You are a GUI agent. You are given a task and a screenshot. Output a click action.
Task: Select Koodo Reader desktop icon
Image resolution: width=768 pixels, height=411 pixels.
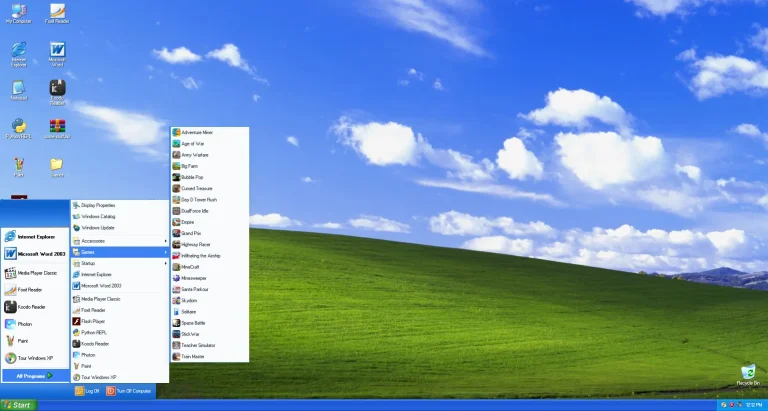tap(57, 93)
